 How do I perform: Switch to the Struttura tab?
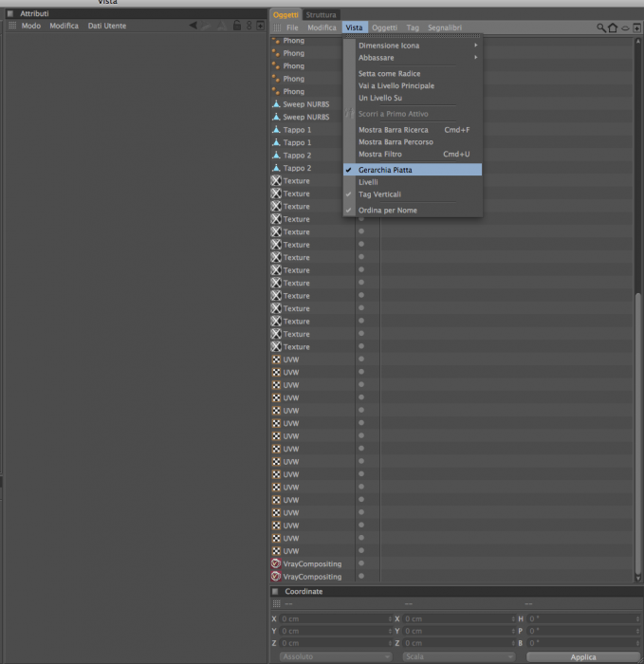pyautogui.click(x=321, y=15)
